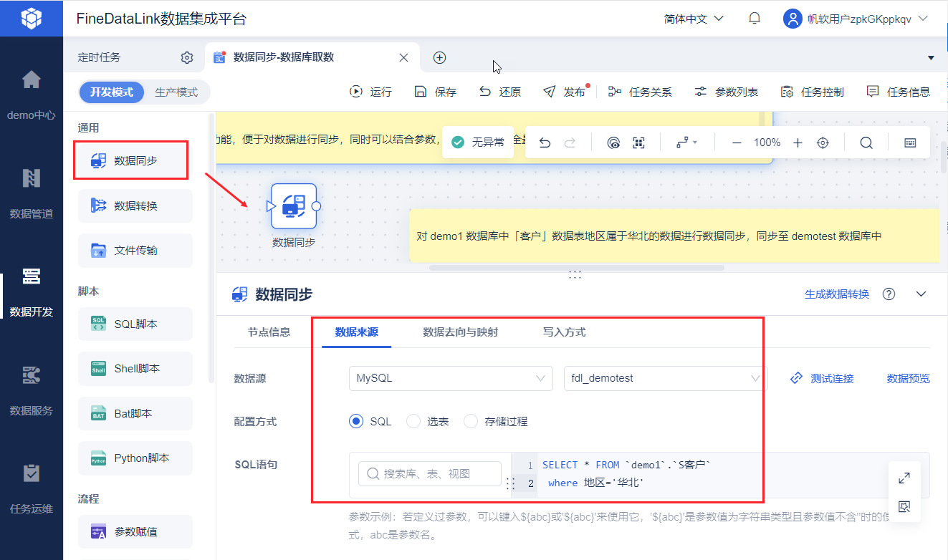Select 数据同步 in the node palette

click(135, 161)
